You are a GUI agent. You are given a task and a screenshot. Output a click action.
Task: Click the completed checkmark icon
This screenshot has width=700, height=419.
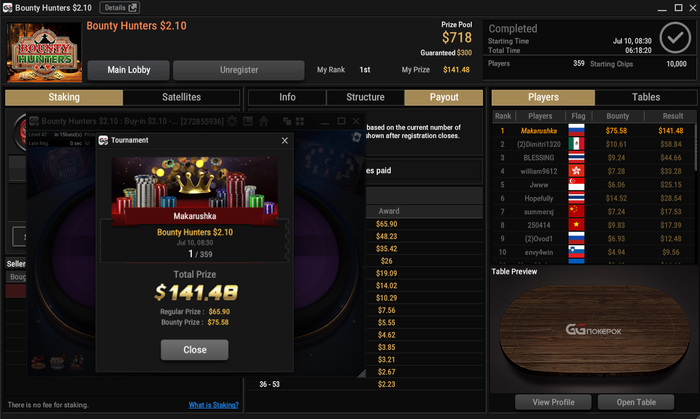[675, 38]
